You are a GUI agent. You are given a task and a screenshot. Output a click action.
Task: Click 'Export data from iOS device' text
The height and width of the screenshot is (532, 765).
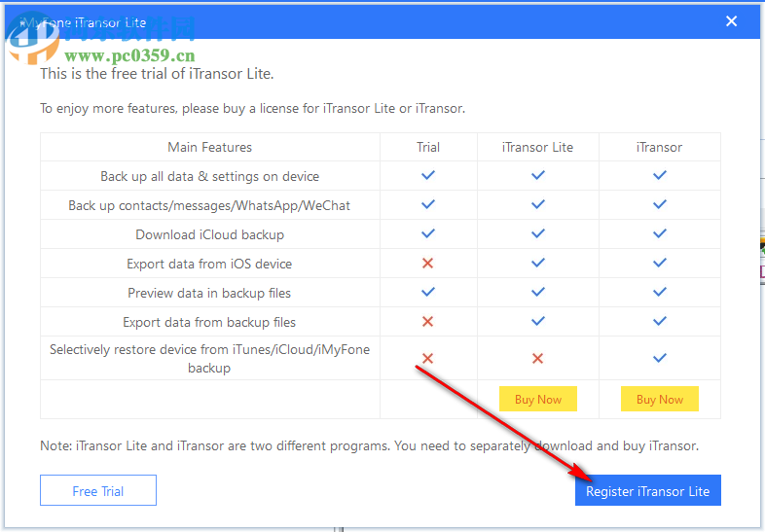[x=209, y=264]
